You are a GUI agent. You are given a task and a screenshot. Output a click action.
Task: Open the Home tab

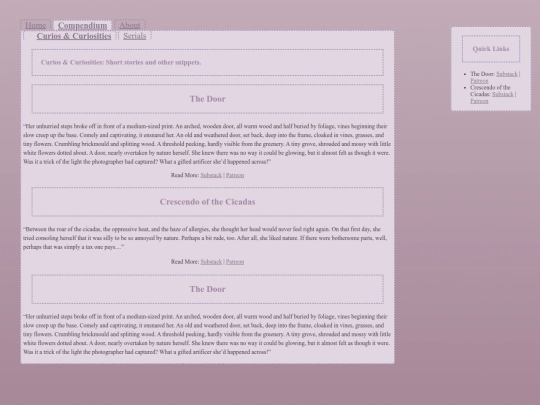point(35,25)
